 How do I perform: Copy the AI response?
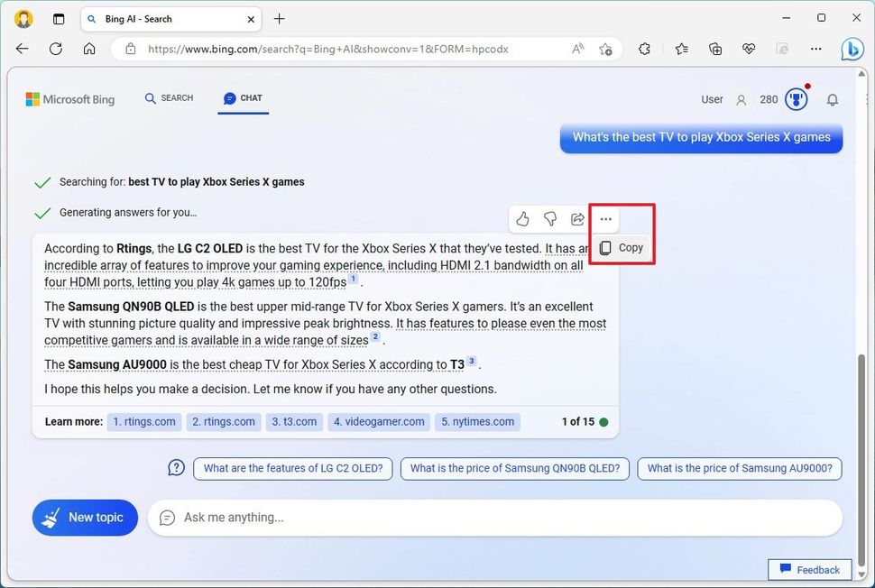pyautogui.click(x=621, y=247)
